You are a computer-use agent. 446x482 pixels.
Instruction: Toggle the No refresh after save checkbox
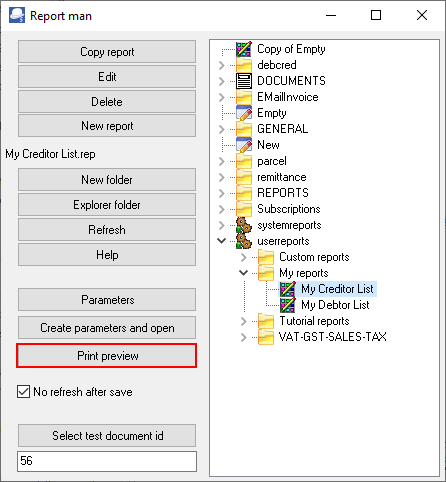[x=23, y=392]
